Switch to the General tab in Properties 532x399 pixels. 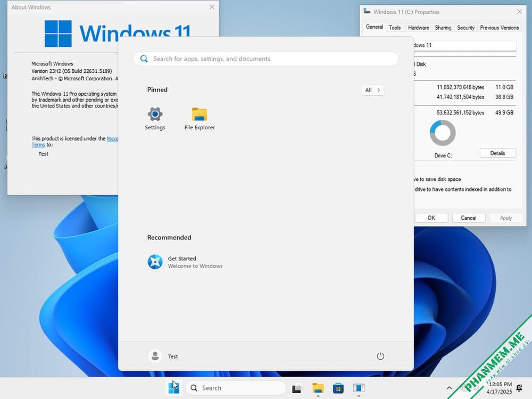374,27
